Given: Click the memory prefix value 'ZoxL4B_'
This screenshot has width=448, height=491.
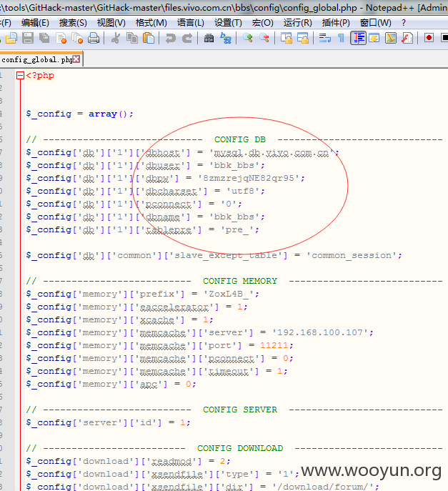Looking at the screenshot, I should point(229,294).
